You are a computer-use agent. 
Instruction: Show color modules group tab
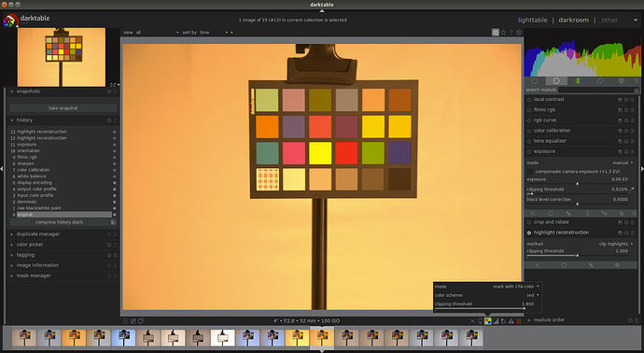[578, 81]
